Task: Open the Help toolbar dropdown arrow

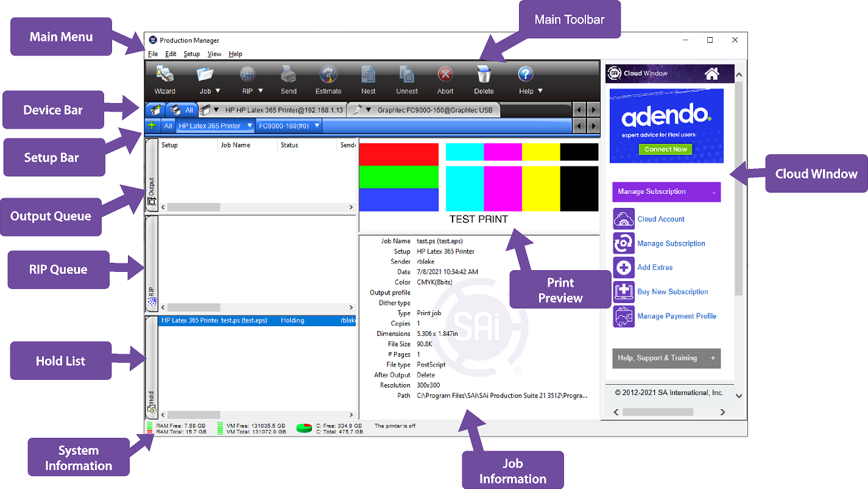Action: 540,91
